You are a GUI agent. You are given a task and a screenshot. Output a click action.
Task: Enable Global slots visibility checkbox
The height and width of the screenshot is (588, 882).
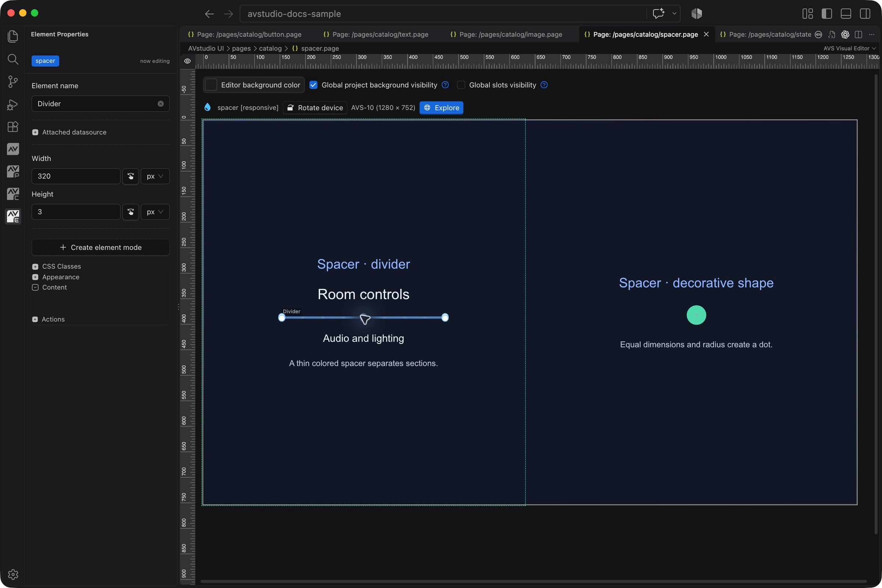461,85
